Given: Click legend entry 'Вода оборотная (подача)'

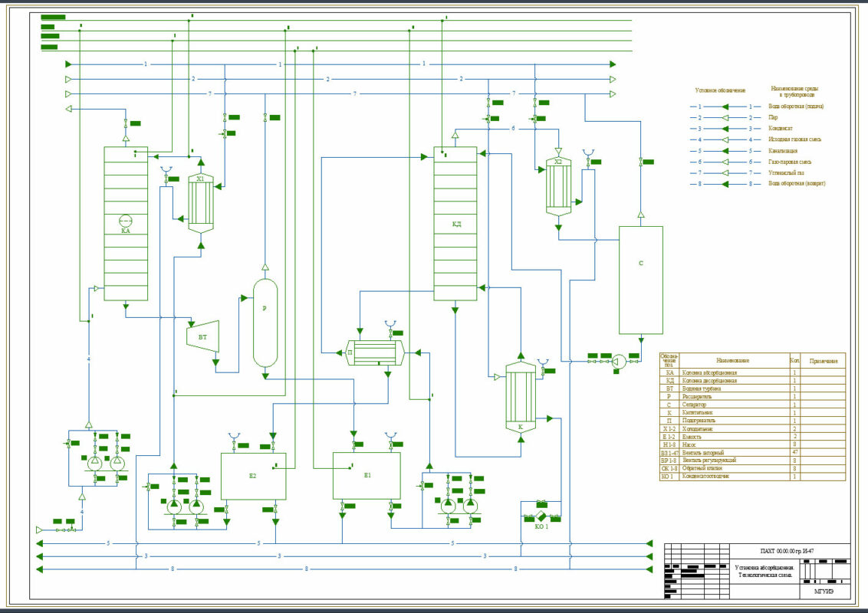Looking at the screenshot, I should tap(795, 107).
